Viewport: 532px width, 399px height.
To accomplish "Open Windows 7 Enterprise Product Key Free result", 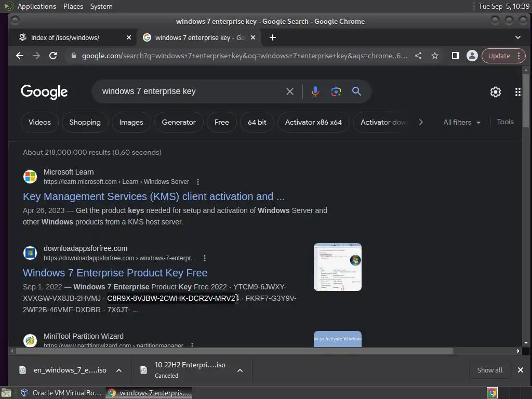I will [115, 273].
